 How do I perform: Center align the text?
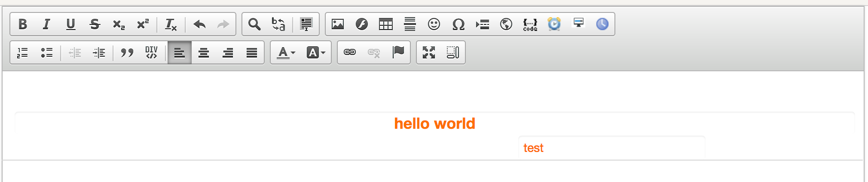coord(204,53)
